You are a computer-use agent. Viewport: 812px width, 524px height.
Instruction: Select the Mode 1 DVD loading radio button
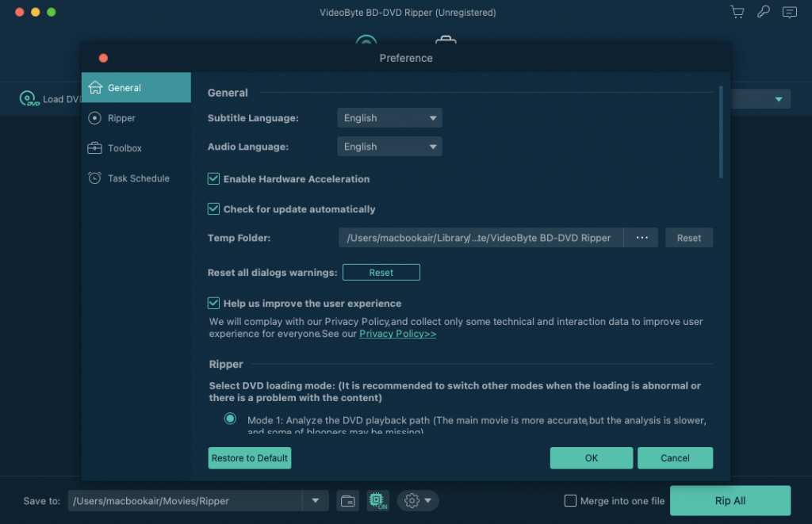[x=231, y=419]
